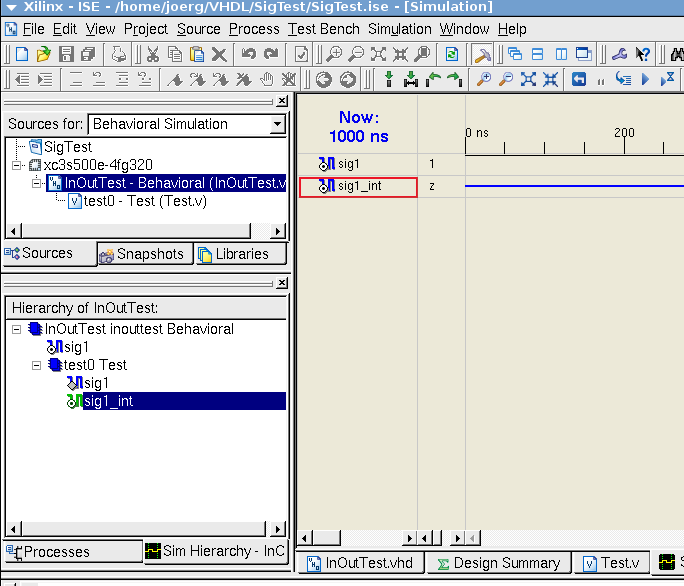Screen dimensions: 684x586
Task: Click the waveform Zoom Out magnifier
Action: (506, 79)
